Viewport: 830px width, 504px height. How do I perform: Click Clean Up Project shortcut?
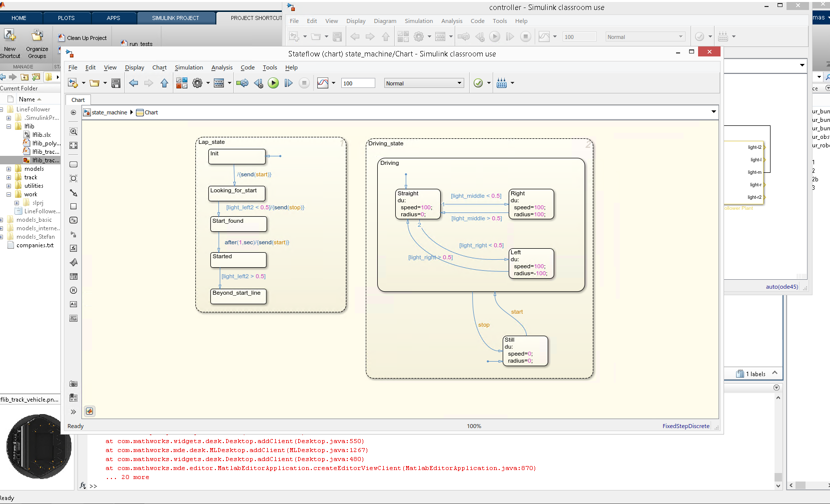tap(82, 38)
